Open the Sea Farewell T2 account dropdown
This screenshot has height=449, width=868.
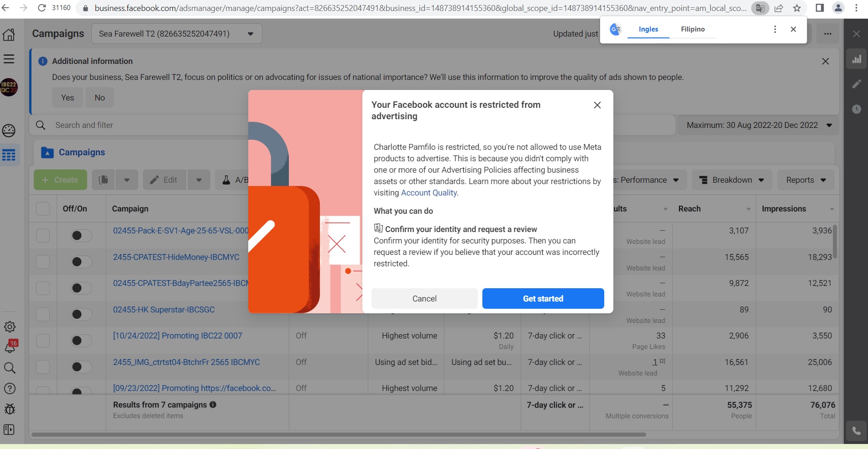click(x=177, y=34)
